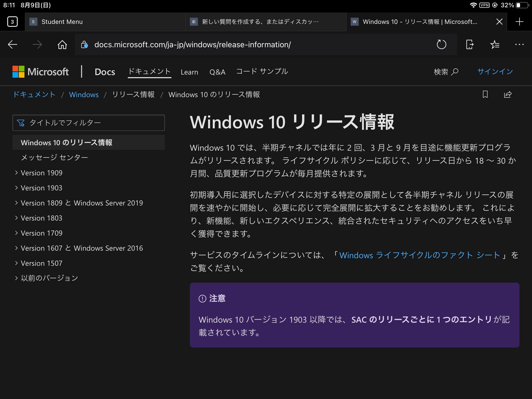Image resolution: width=532 pixels, height=399 pixels.
Task: Expand the 以前のバージョン section
Action: (x=49, y=278)
